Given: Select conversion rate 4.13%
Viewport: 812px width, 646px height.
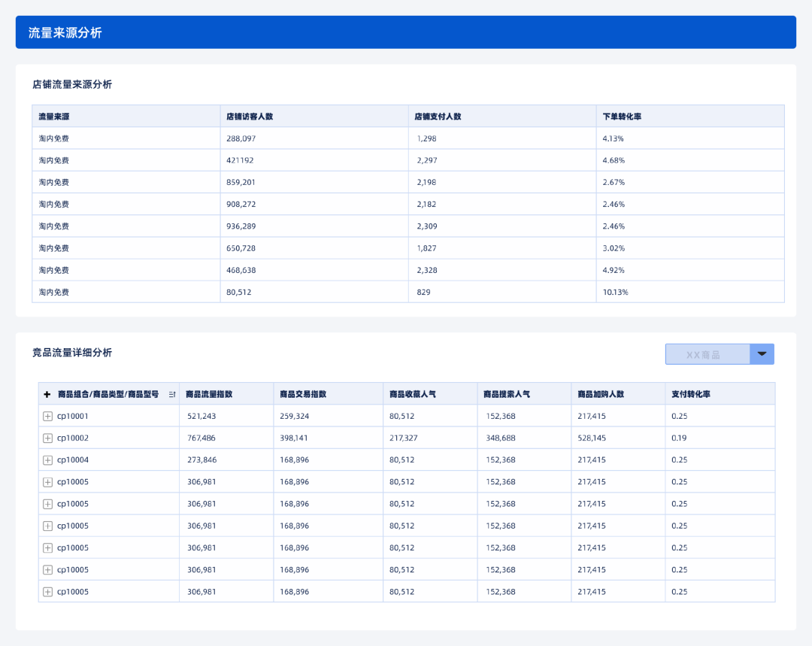Looking at the screenshot, I should pyautogui.click(x=614, y=138).
